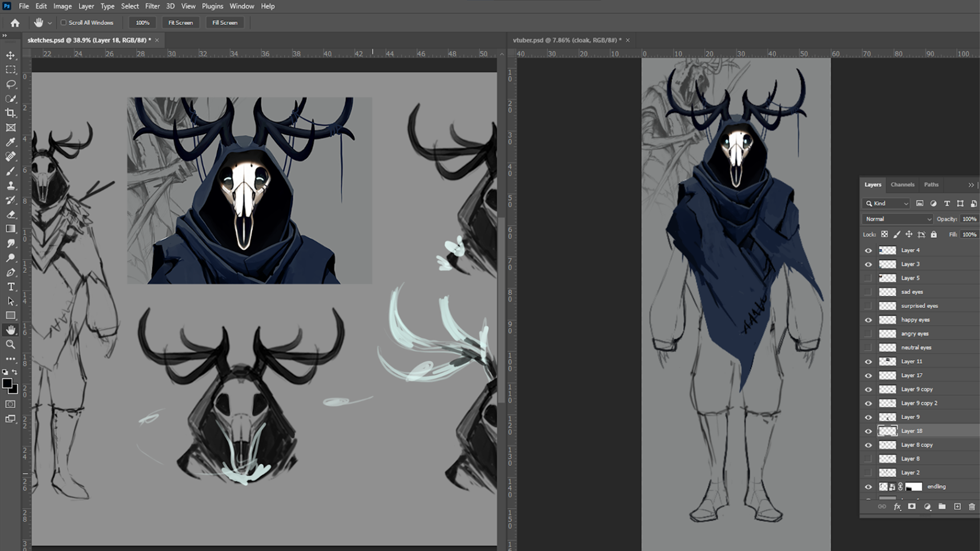
Task: Toggle Quick Mask mode
Action: [x=10, y=404]
